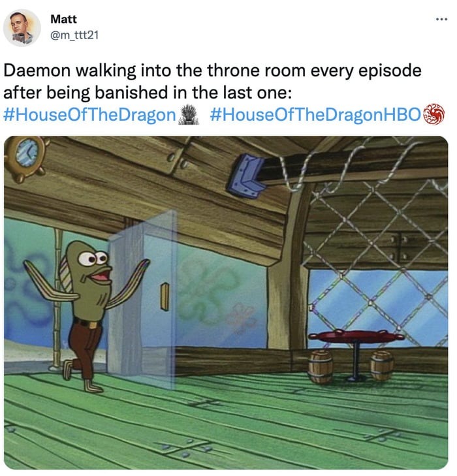
Task: Open the #HouseOfTheDragonHBO hashtag
Action: point(315,116)
